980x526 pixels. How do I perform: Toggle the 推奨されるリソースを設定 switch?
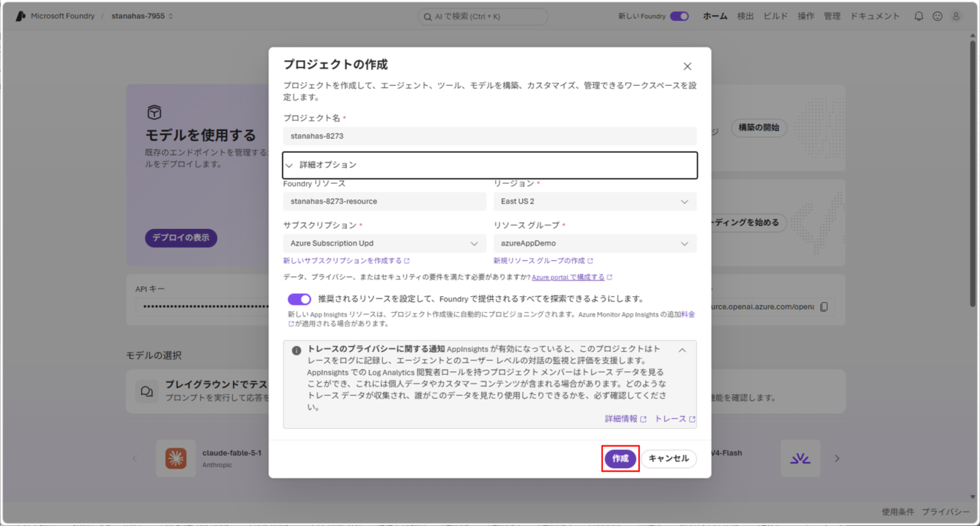pos(299,299)
